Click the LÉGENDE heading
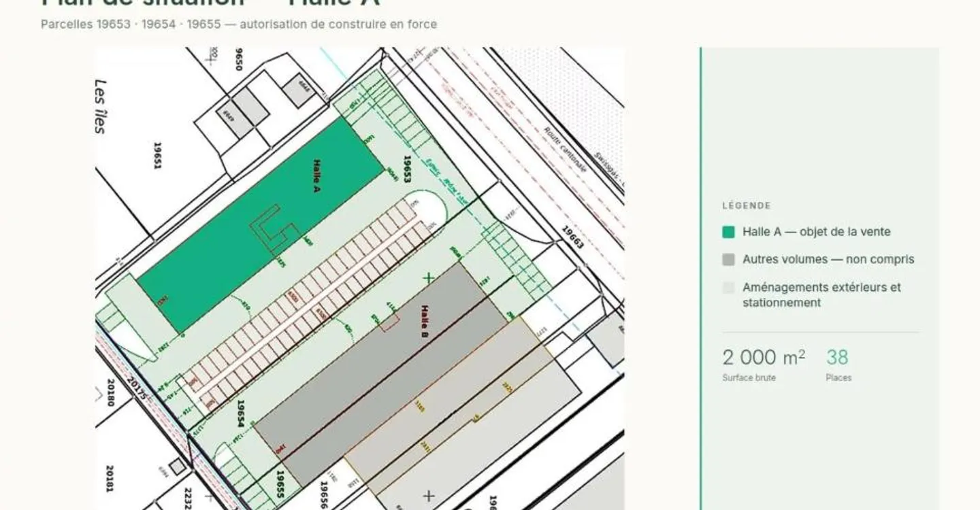The width and height of the screenshot is (980, 510). point(747,205)
